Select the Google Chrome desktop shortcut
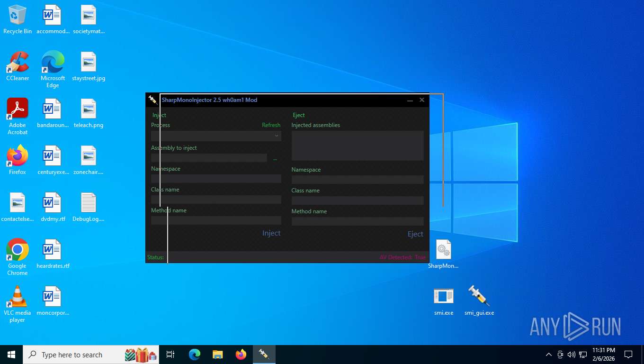The width and height of the screenshot is (644, 364). click(18, 257)
